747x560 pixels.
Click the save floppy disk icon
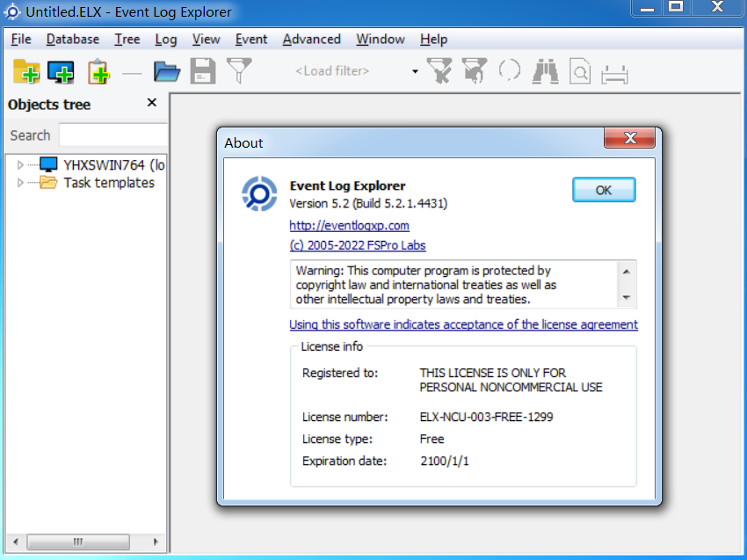(x=203, y=71)
